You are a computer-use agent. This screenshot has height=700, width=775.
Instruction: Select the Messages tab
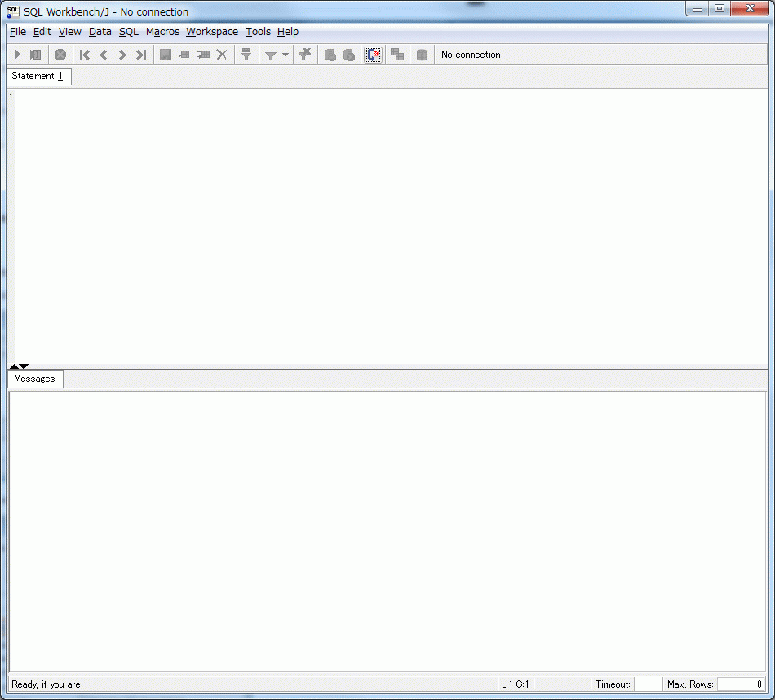coord(34,379)
